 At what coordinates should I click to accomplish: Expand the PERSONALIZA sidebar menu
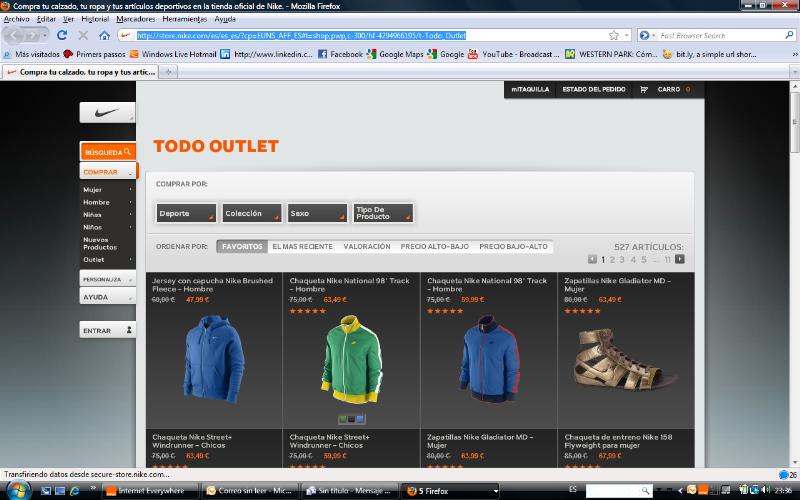(108, 279)
